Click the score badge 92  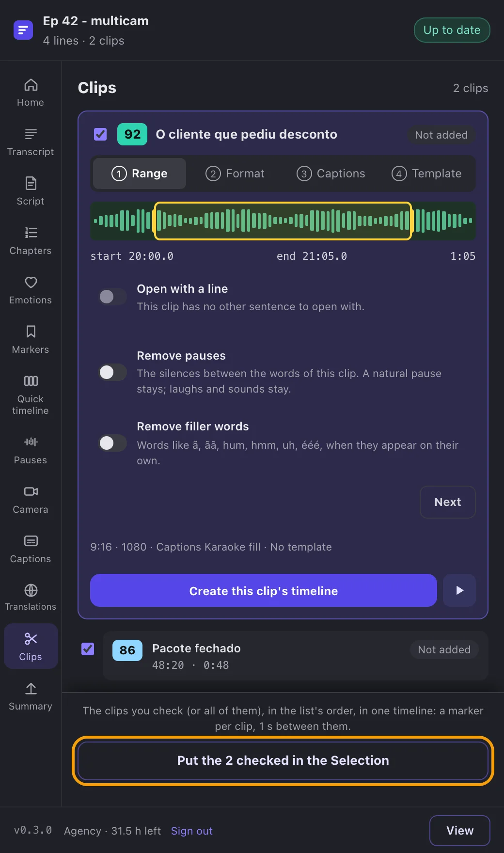coord(132,134)
